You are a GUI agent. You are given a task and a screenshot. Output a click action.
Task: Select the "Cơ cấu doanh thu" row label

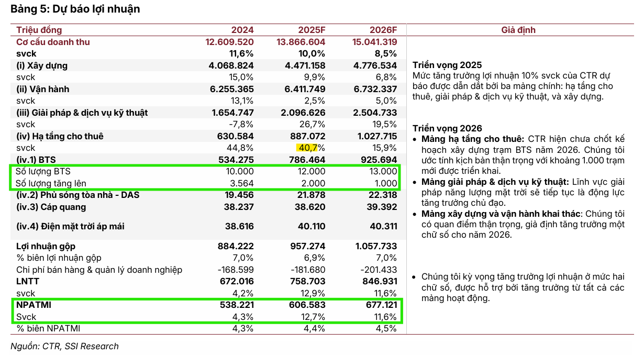pos(53,42)
